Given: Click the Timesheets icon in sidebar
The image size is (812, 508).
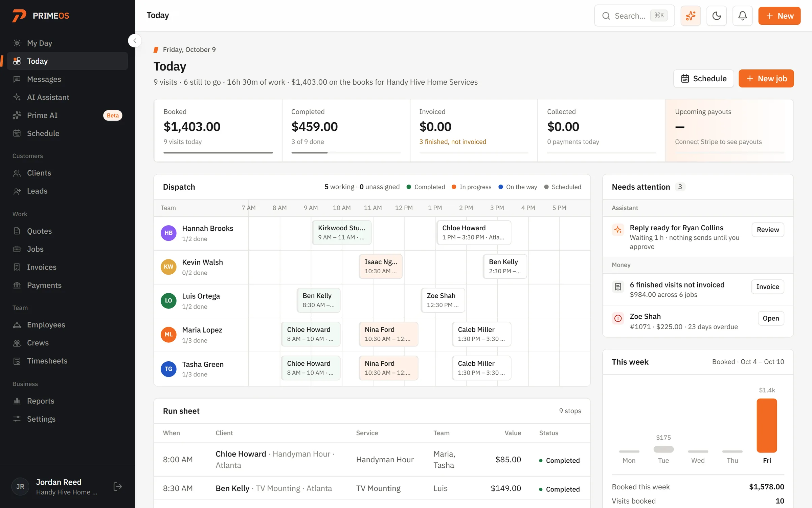Looking at the screenshot, I should point(17,361).
